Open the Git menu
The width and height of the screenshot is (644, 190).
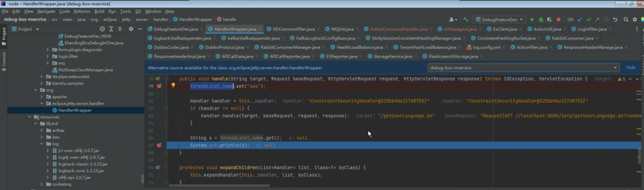(x=138, y=11)
